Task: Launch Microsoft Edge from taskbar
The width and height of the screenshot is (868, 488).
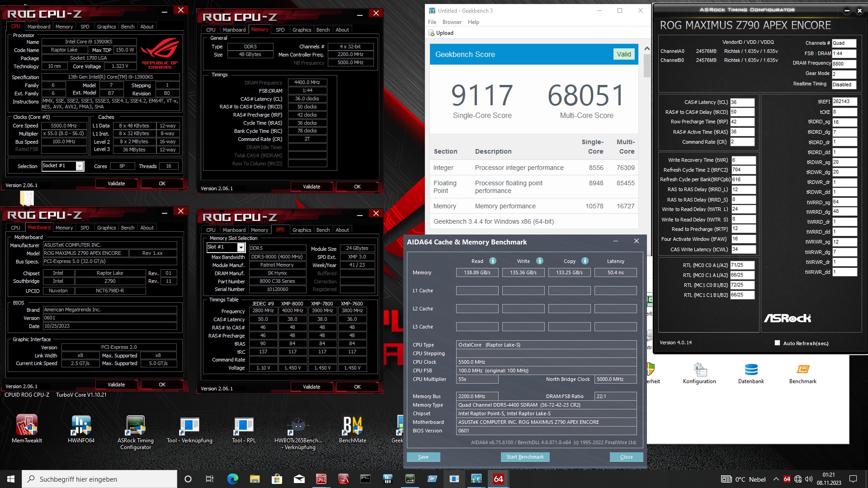Action: click(x=232, y=479)
